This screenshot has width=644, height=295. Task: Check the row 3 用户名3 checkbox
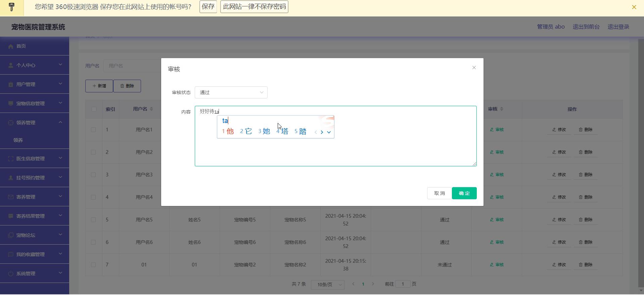point(93,175)
